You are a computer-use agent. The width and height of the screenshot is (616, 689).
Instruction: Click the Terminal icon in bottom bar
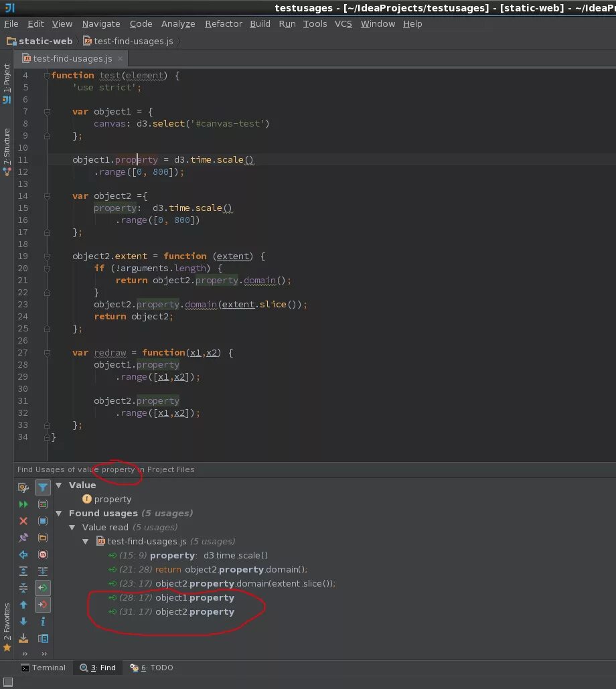(x=25, y=668)
